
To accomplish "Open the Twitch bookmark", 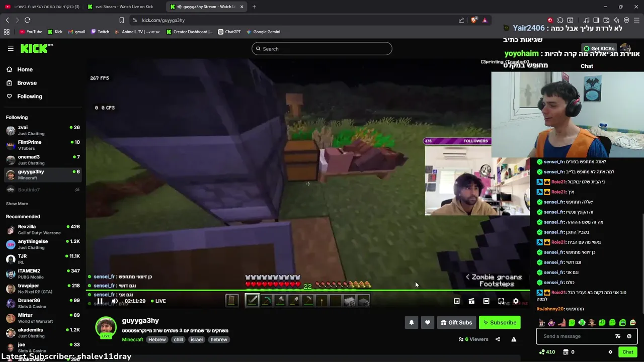I will [100, 32].
